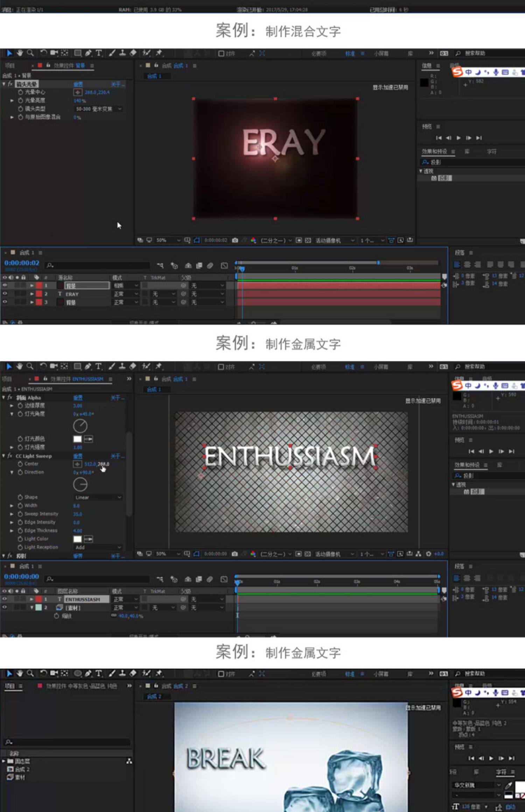Open the 字符 tab in ERAY window
The height and width of the screenshot is (812, 525).
coord(492,151)
